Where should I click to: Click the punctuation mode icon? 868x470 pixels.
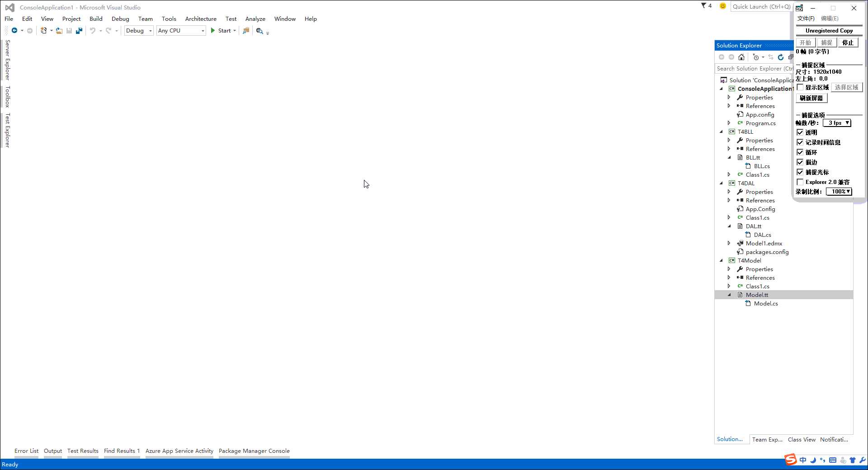822,460
